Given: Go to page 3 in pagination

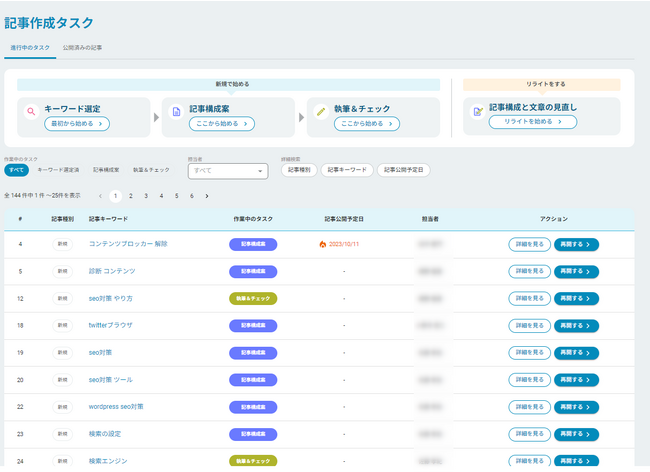Looking at the screenshot, I should pos(146,196).
